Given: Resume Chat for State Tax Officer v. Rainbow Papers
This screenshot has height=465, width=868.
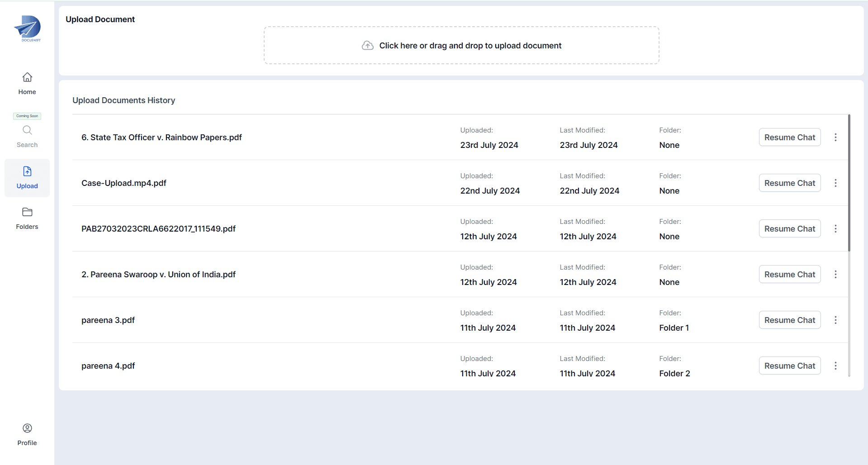Looking at the screenshot, I should coord(790,137).
